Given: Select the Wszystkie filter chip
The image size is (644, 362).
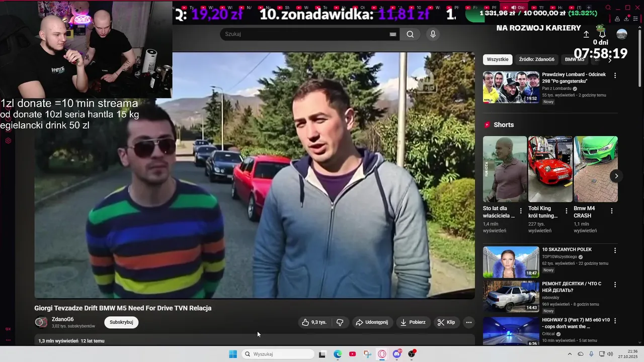Looking at the screenshot, I should [498, 59].
